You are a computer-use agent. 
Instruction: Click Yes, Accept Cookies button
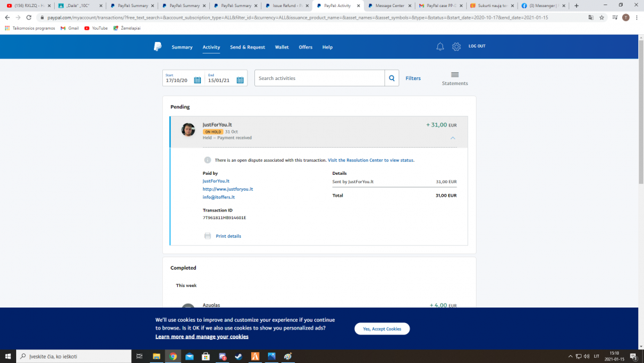[382, 328]
